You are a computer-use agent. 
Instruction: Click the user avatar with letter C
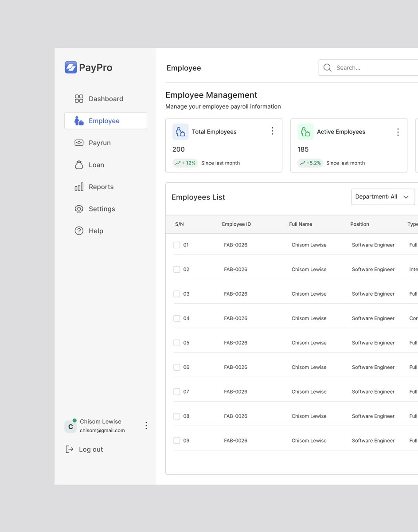point(70,426)
